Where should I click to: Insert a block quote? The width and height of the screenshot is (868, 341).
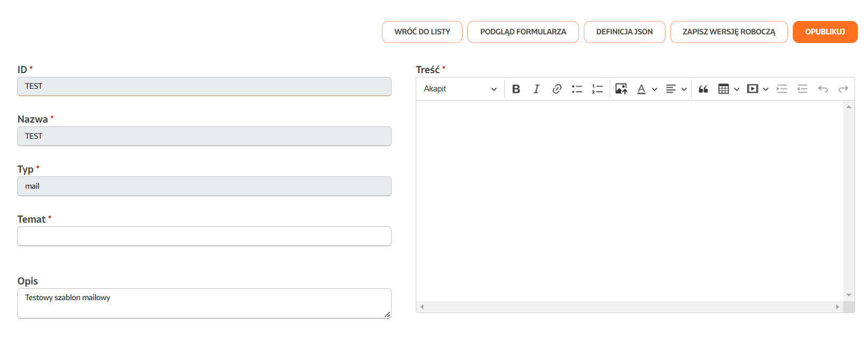coord(703,89)
